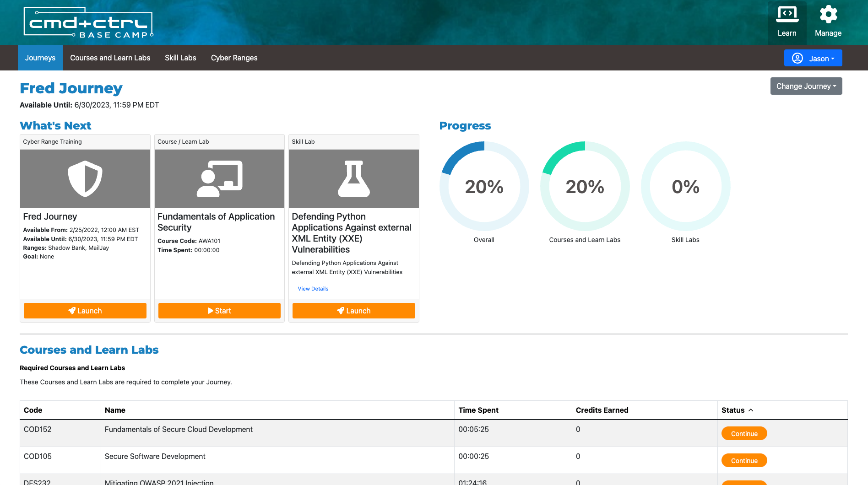Viewport: 868px width, 485px height.
Task: Click the Mitigating OWASP 2021 Injection row name
Action: [159, 482]
